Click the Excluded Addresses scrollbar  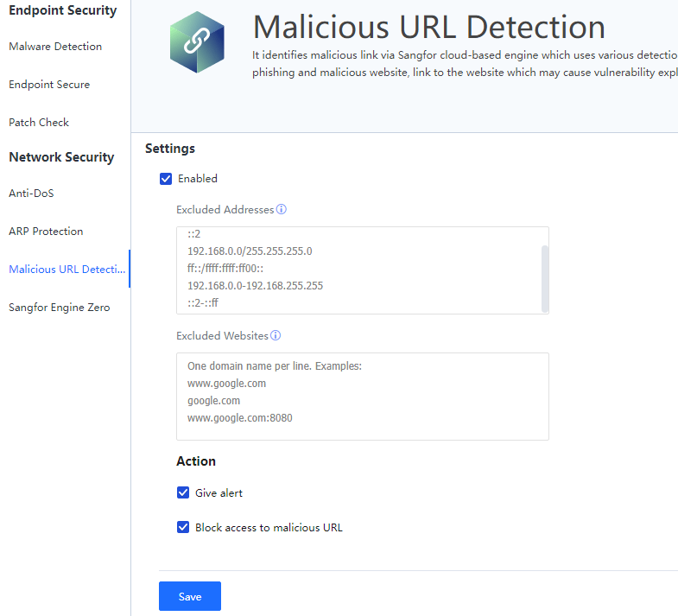point(544,276)
